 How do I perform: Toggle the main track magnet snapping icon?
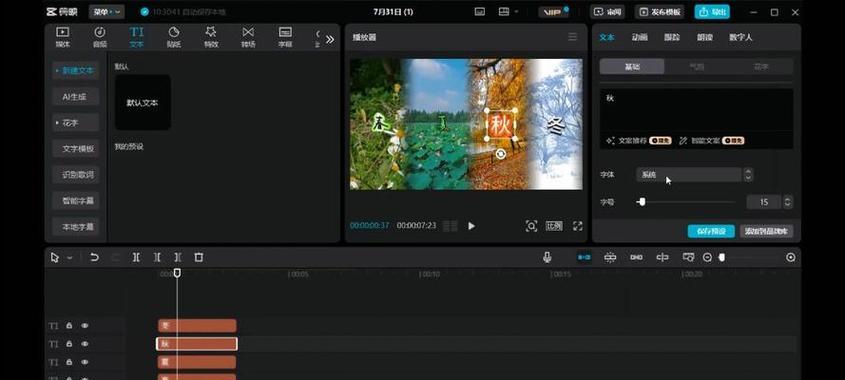click(x=584, y=258)
